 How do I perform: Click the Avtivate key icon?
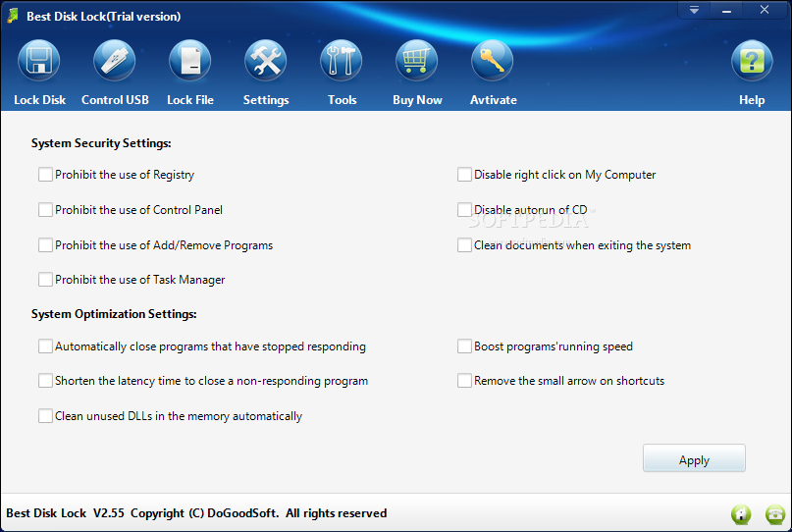(493, 61)
